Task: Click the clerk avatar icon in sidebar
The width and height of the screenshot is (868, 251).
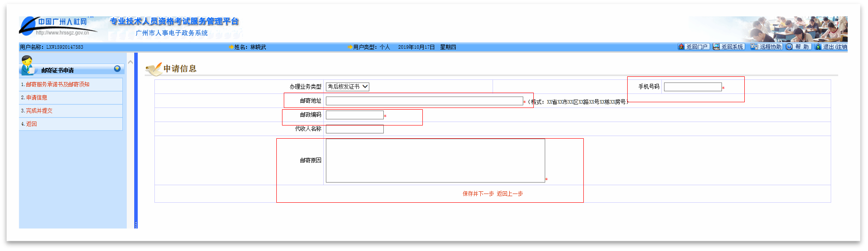Action: [x=27, y=65]
